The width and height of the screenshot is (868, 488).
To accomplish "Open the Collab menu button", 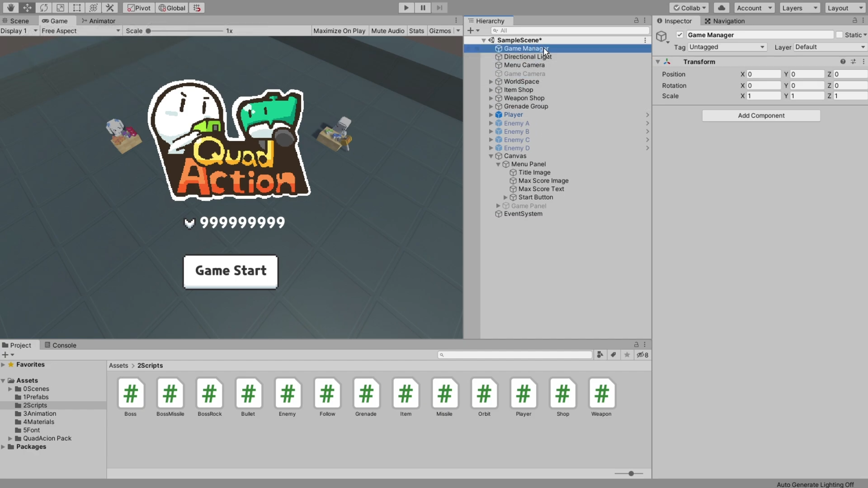I will (x=689, y=8).
